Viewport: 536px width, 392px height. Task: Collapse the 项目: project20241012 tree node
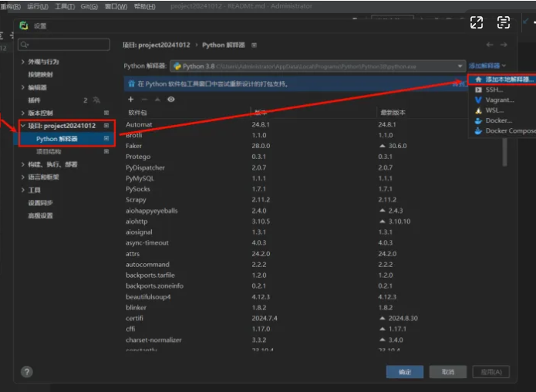(x=23, y=126)
